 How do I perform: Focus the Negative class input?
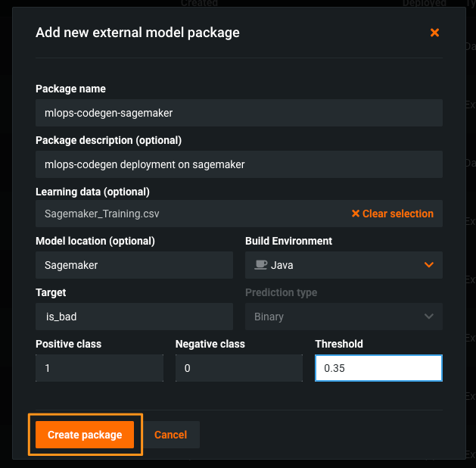[x=238, y=368]
